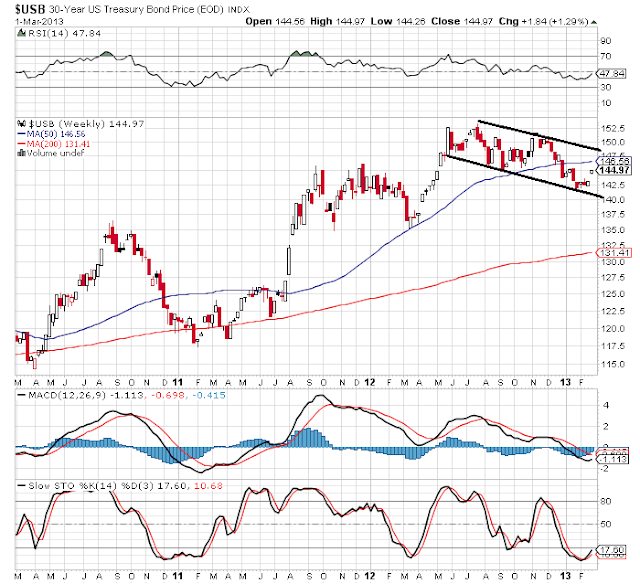
Task: Click the blue 146.56 price tag on right axis
Action: tap(614, 161)
